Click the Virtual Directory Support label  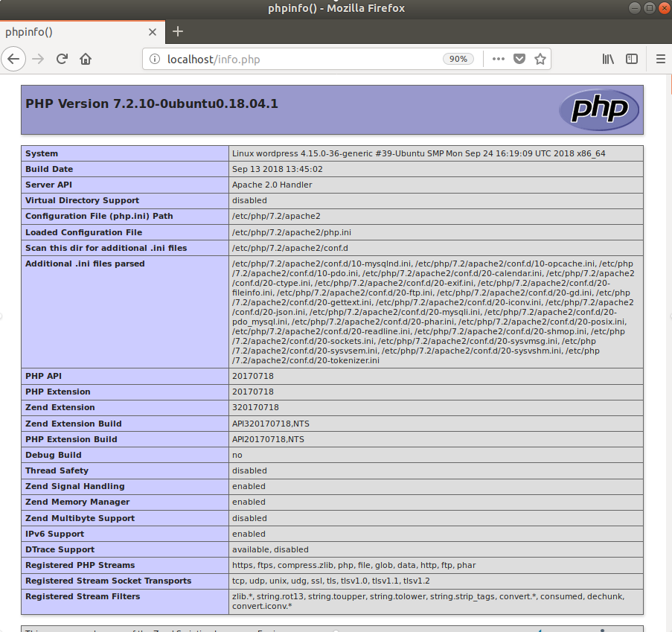(83, 200)
